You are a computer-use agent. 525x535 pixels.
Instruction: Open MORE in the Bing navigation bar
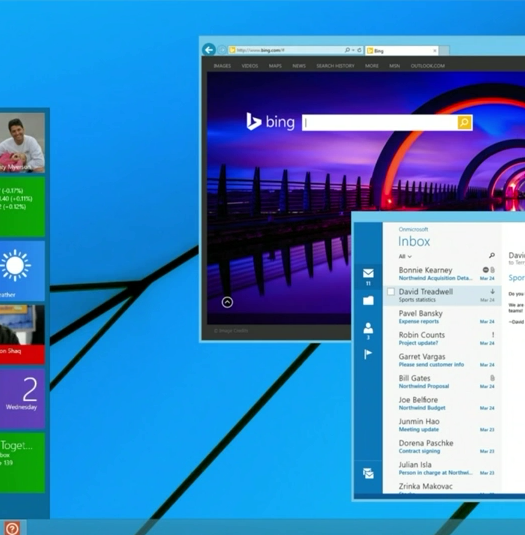click(x=372, y=66)
